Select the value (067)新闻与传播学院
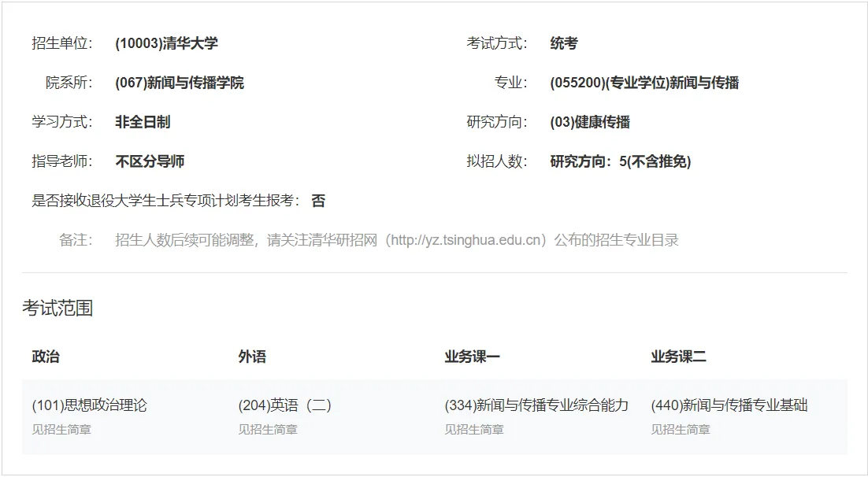 point(180,83)
